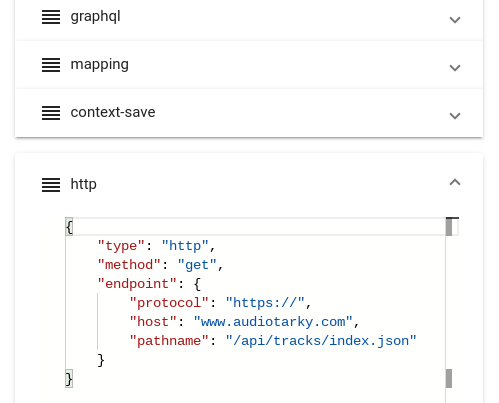
Task: Collapse the http panel using its up chevron
Action: [455, 182]
